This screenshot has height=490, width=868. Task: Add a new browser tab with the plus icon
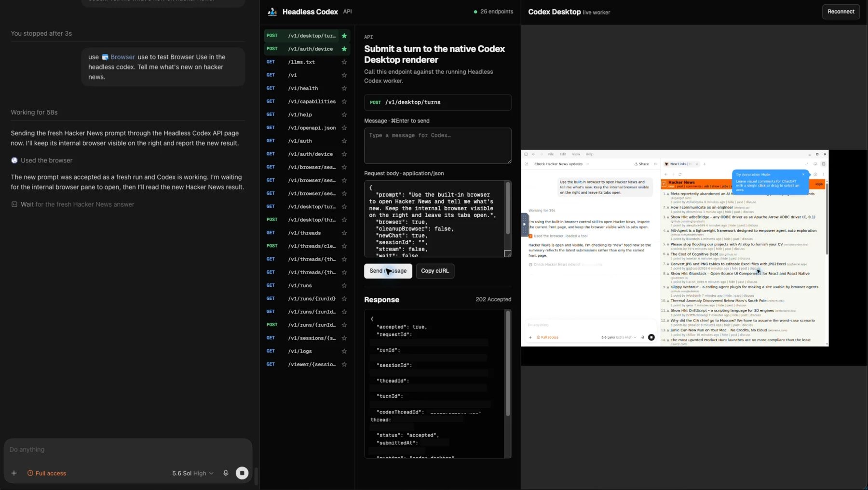pyautogui.click(x=705, y=164)
